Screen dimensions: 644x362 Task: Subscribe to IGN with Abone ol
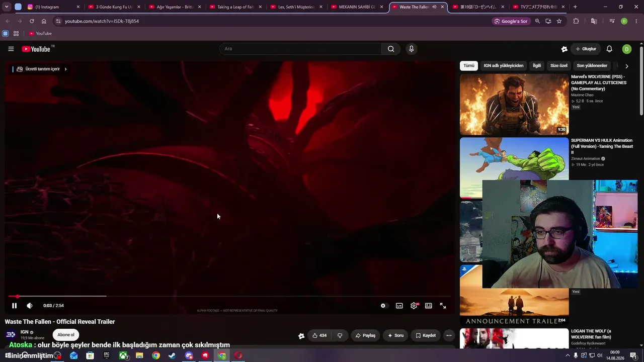coord(66,335)
